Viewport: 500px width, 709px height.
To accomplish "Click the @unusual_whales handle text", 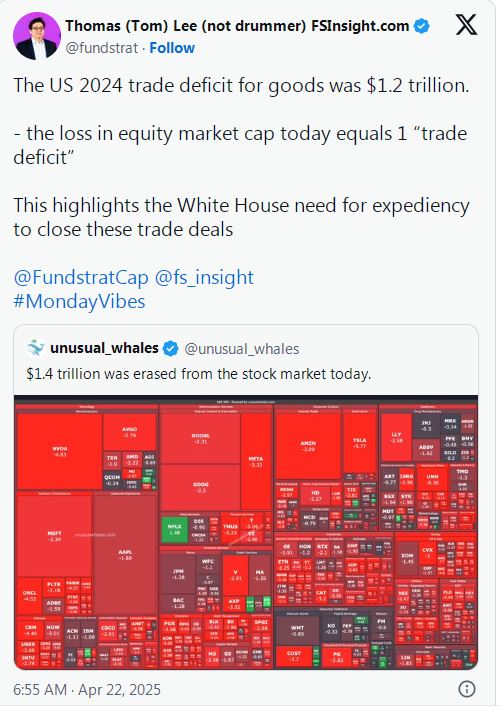I will [242, 349].
